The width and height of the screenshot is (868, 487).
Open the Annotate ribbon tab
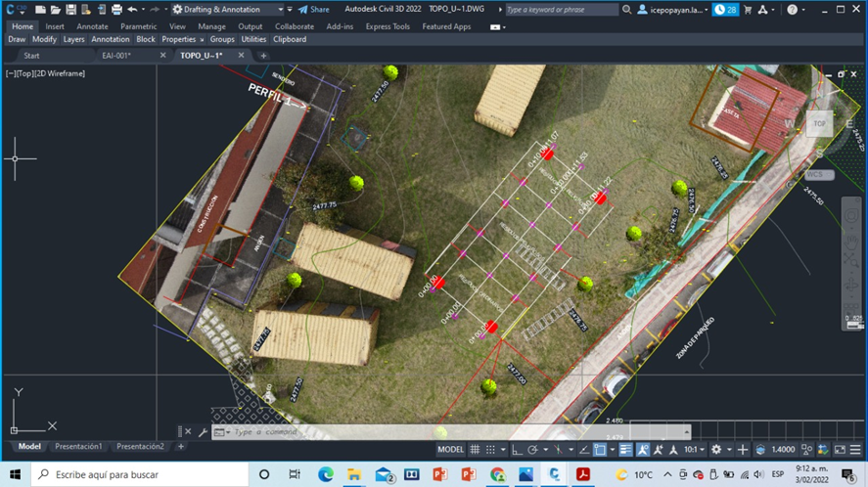point(92,26)
